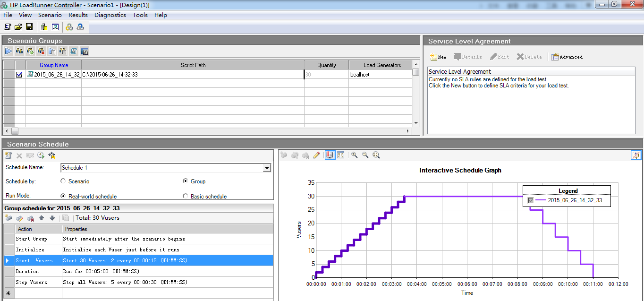Open the Scenario menu

coord(50,15)
